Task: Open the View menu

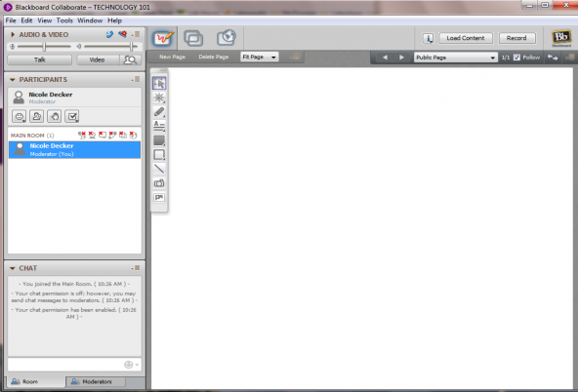Action: pyautogui.click(x=45, y=20)
